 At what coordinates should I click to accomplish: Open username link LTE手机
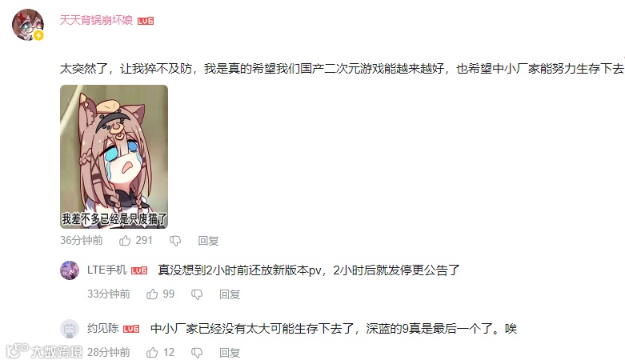coord(106,270)
